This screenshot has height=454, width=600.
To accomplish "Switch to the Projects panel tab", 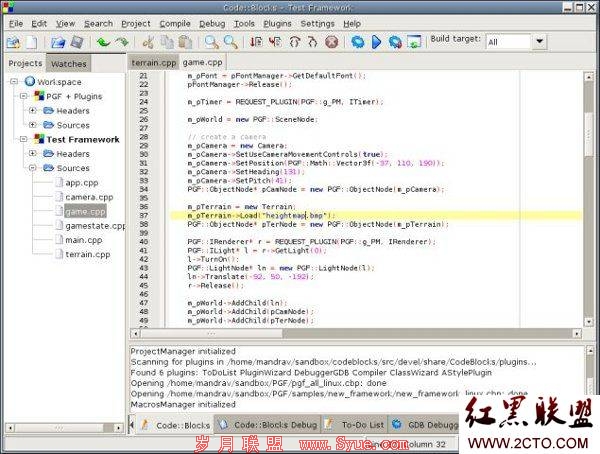I will [25, 63].
